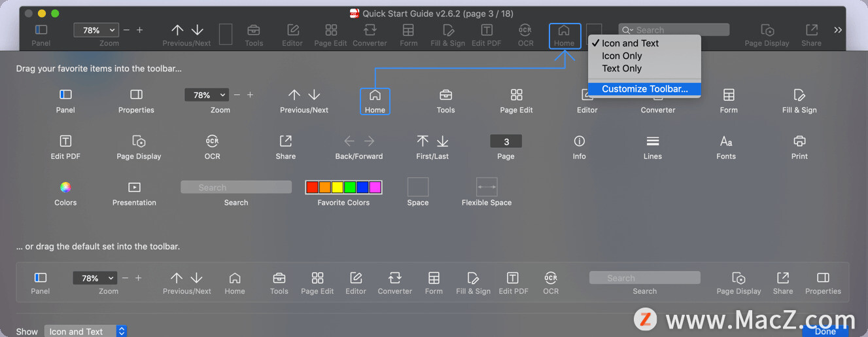Select the Share item in the favorites palette

286,147
